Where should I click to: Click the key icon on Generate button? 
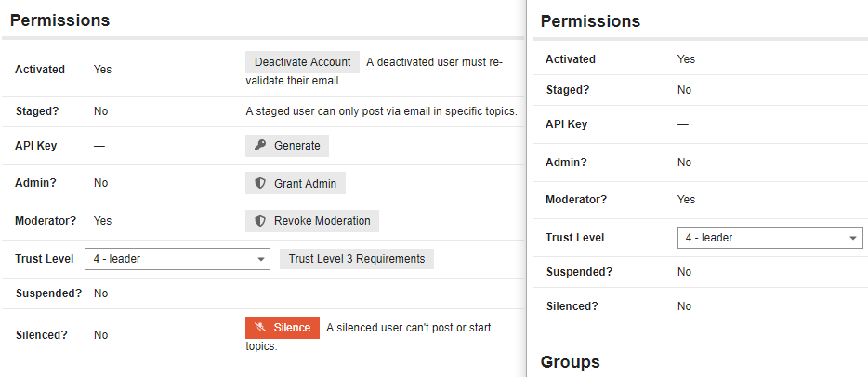coord(259,146)
